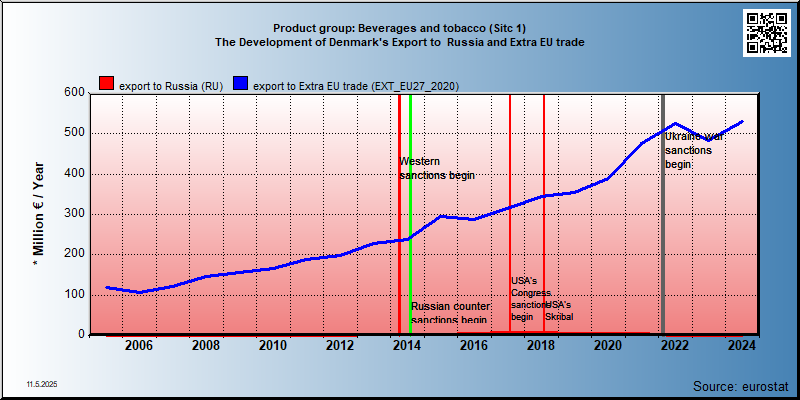
Task: Click the y-axis value 300
Action: coord(74,214)
